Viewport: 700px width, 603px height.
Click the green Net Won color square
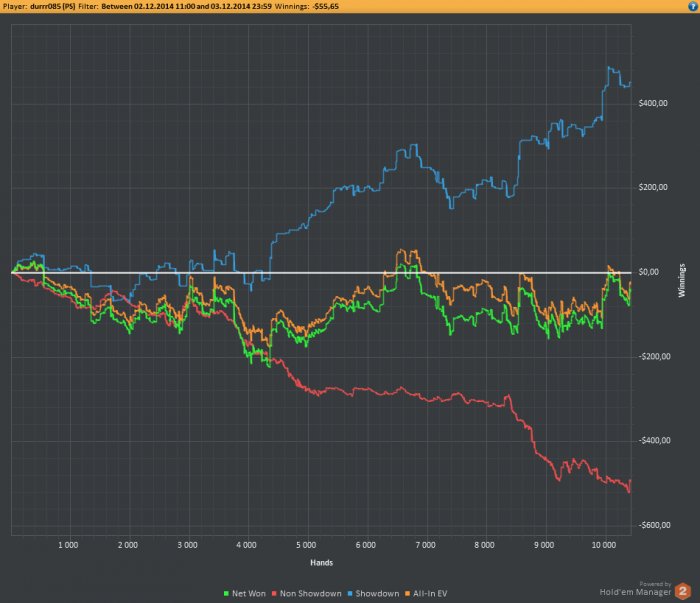click(x=226, y=594)
